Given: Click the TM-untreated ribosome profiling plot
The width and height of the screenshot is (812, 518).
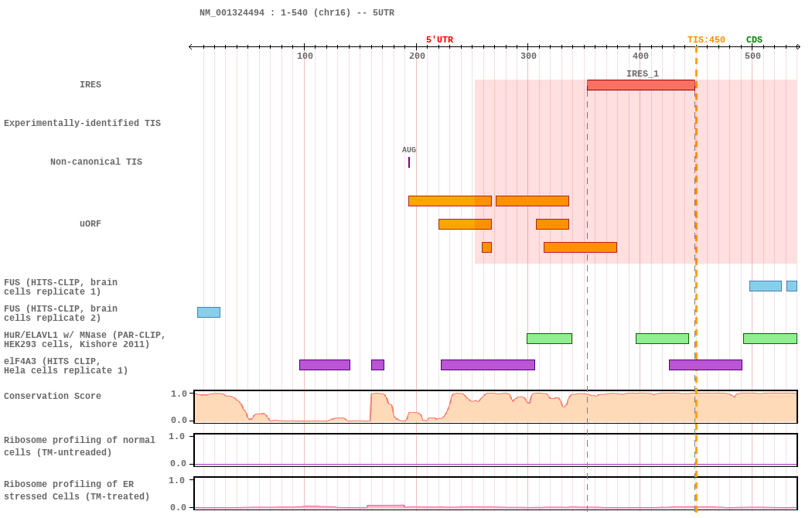Looking at the screenshot, I should point(496,450).
